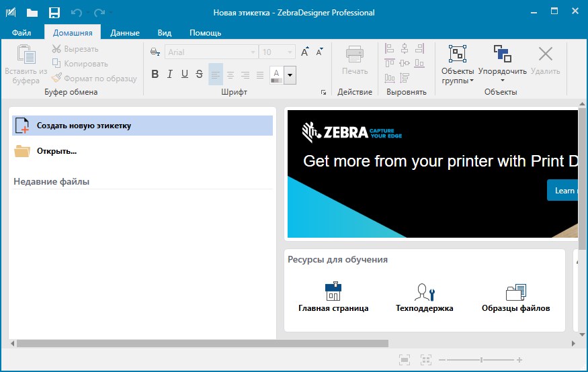The image size is (588, 372).
Task: Click the Zebra banner advertisement
Action: (432, 173)
